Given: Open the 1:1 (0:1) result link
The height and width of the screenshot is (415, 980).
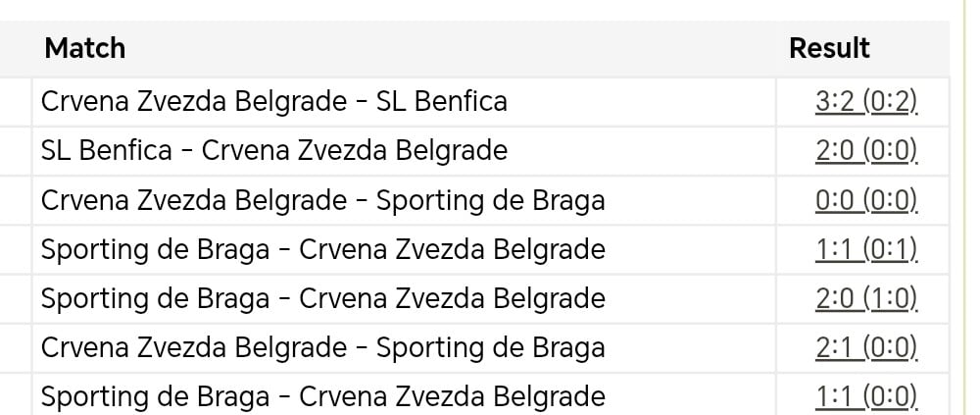Looking at the screenshot, I should 865,249.
